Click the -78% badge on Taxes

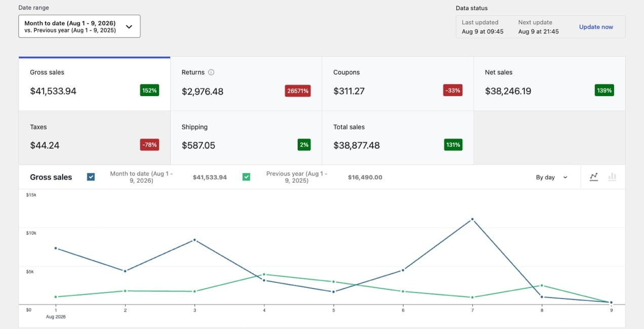(149, 145)
